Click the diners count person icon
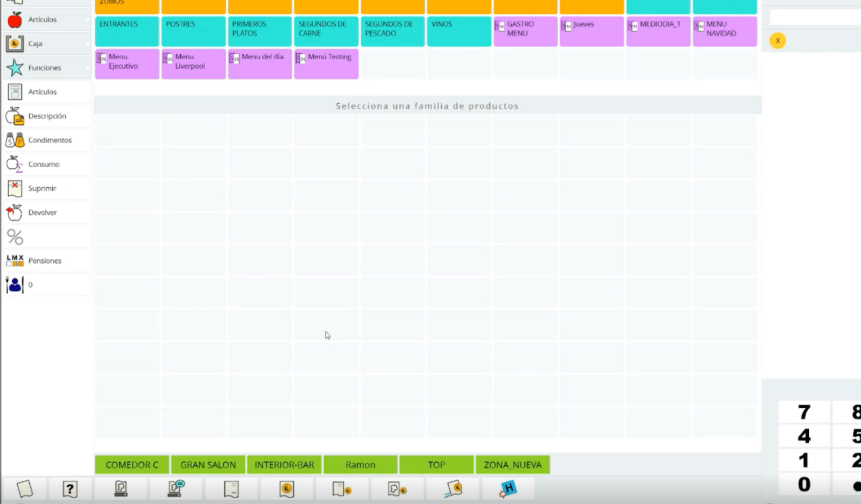 click(x=15, y=285)
